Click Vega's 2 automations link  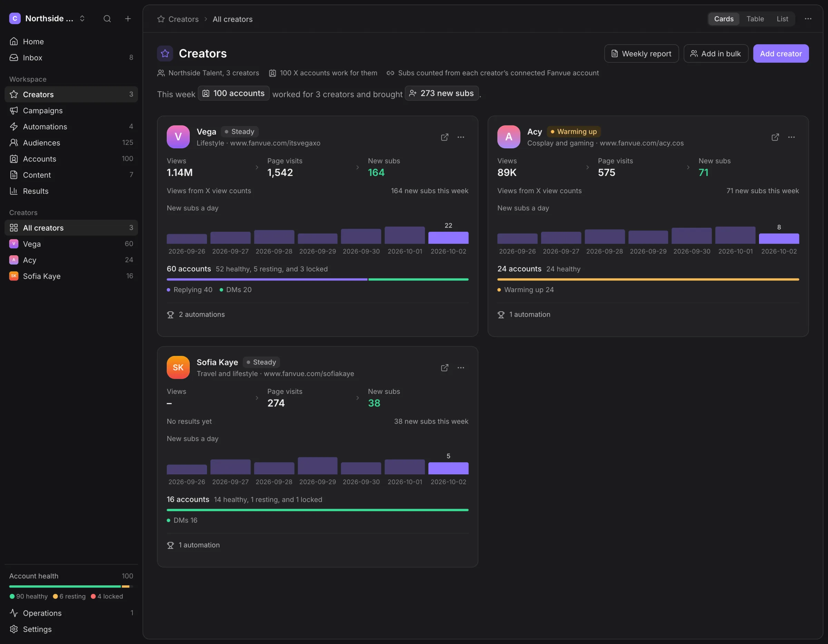(196, 315)
